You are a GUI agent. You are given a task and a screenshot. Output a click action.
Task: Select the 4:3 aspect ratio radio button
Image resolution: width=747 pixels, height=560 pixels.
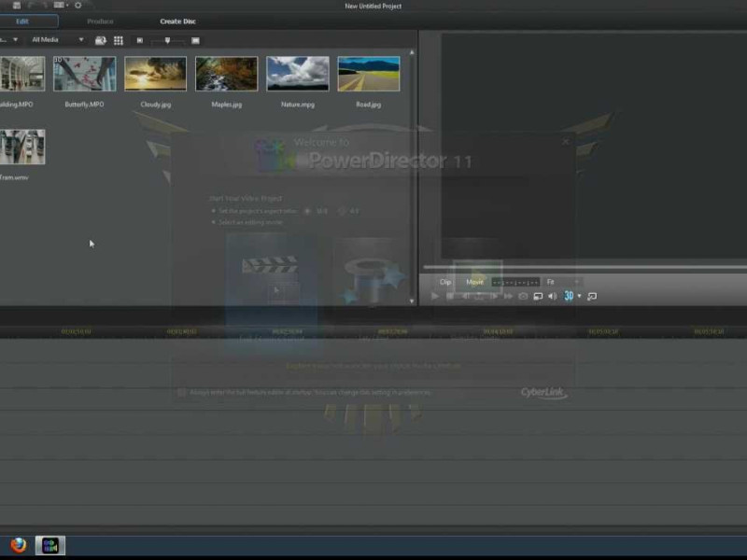click(x=341, y=211)
